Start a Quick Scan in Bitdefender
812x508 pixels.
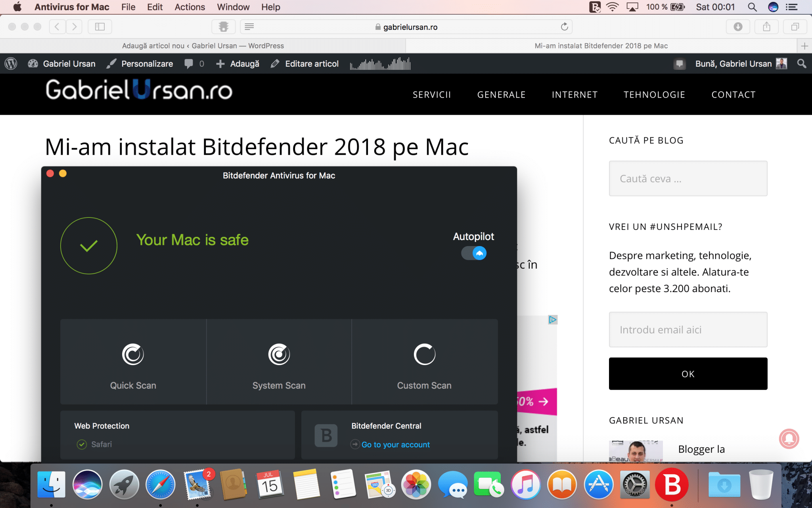[133, 362]
